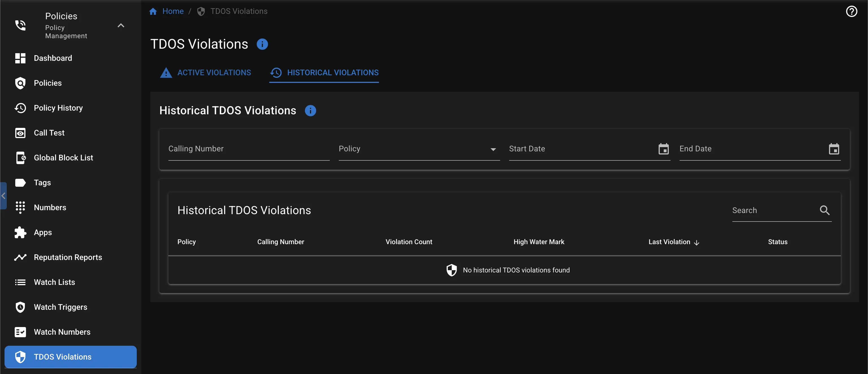Click the Start Date calendar picker
The image size is (868, 374).
tap(663, 149)
